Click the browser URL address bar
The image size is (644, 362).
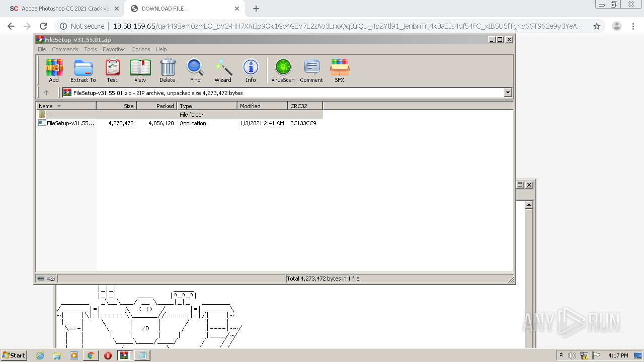pos(348,26)
